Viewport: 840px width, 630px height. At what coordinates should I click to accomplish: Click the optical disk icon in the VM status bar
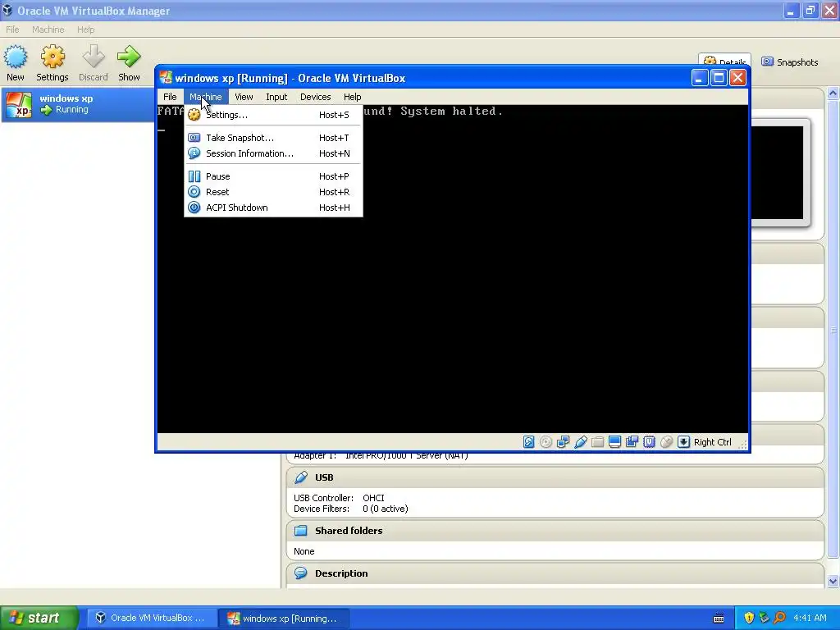click(x=546, y=442)
